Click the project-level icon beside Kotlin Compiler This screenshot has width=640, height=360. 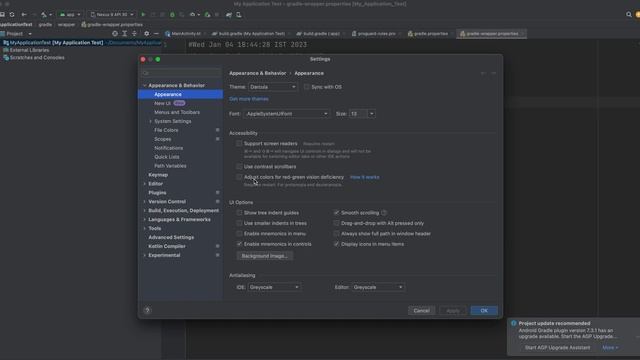218,246
